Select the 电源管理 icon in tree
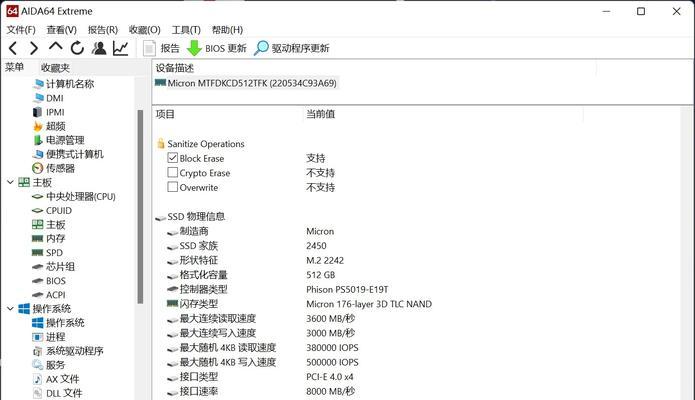695x400 pixels. pos(38,140)
